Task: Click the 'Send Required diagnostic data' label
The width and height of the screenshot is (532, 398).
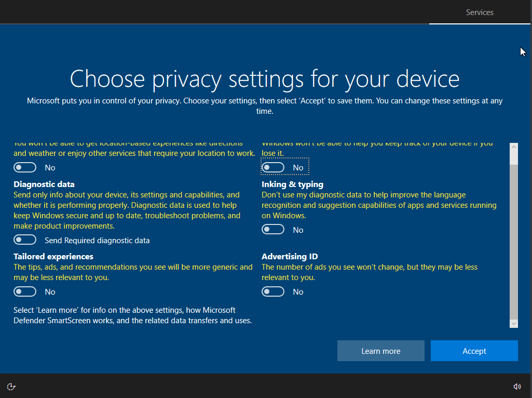Action: 97,241
